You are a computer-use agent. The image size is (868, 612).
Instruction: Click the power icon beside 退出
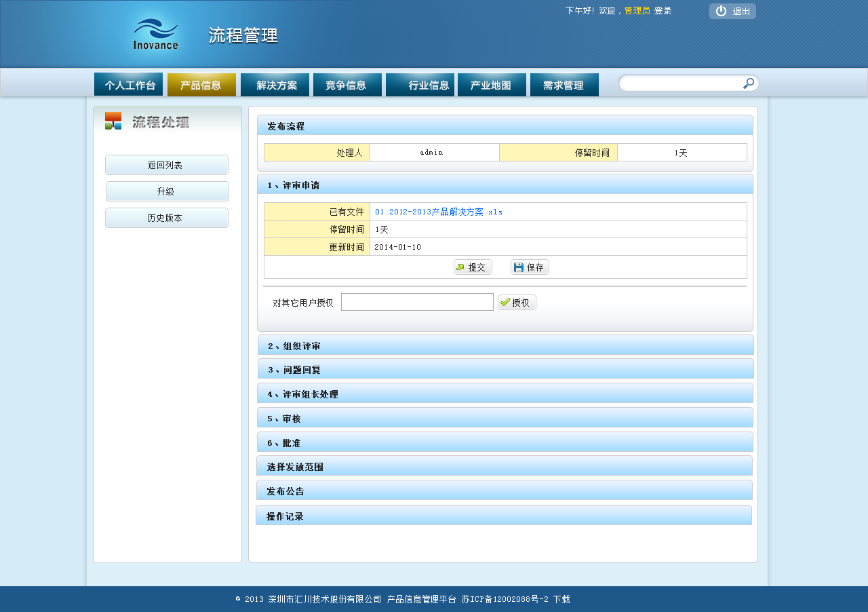[x=721, y=11]
